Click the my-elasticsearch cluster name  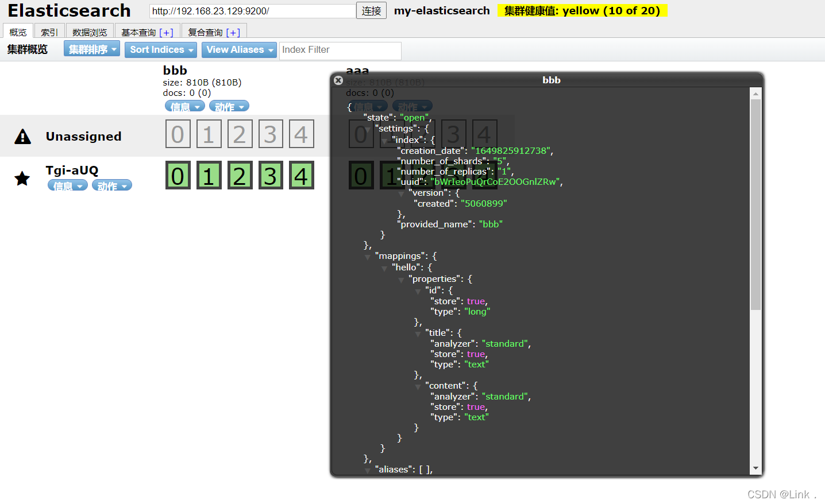point(442,11)
